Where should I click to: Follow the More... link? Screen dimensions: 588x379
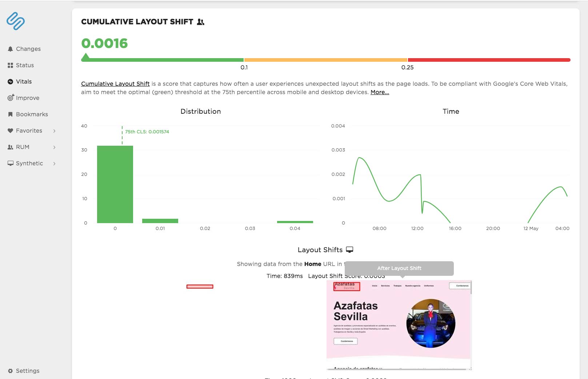380,92
